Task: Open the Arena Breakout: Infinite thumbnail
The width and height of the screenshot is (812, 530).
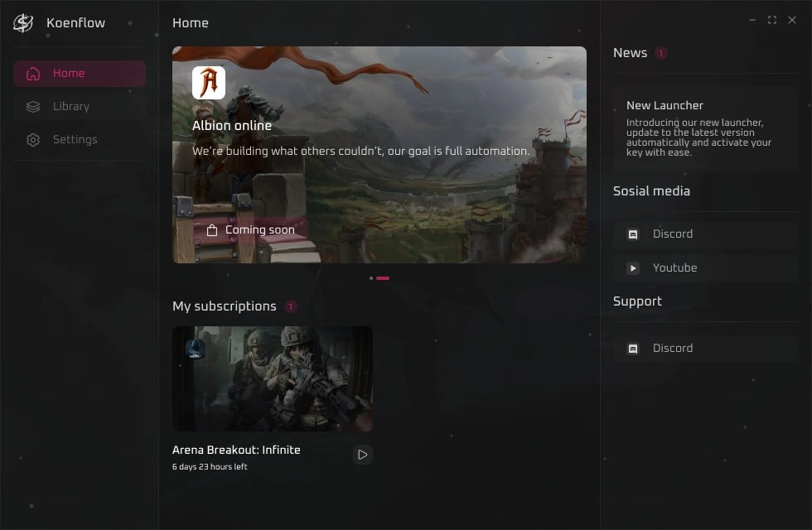Action: (x=273, y=379)
